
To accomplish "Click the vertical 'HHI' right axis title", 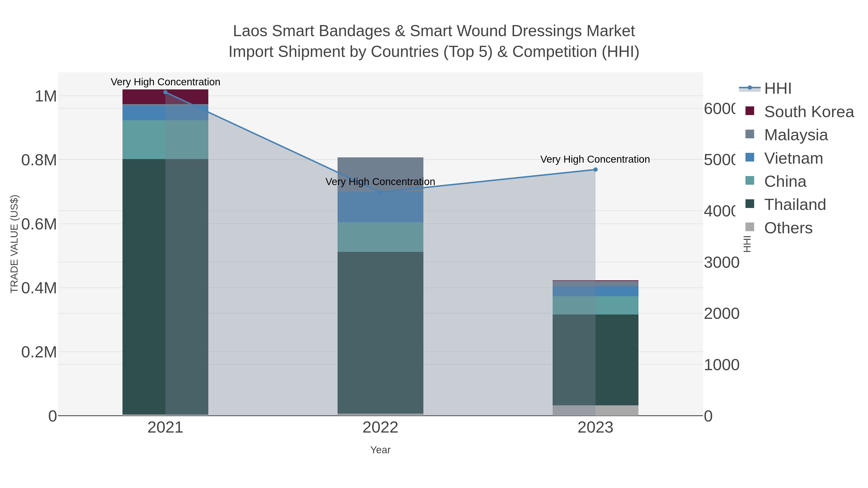I will click(747, 244).
